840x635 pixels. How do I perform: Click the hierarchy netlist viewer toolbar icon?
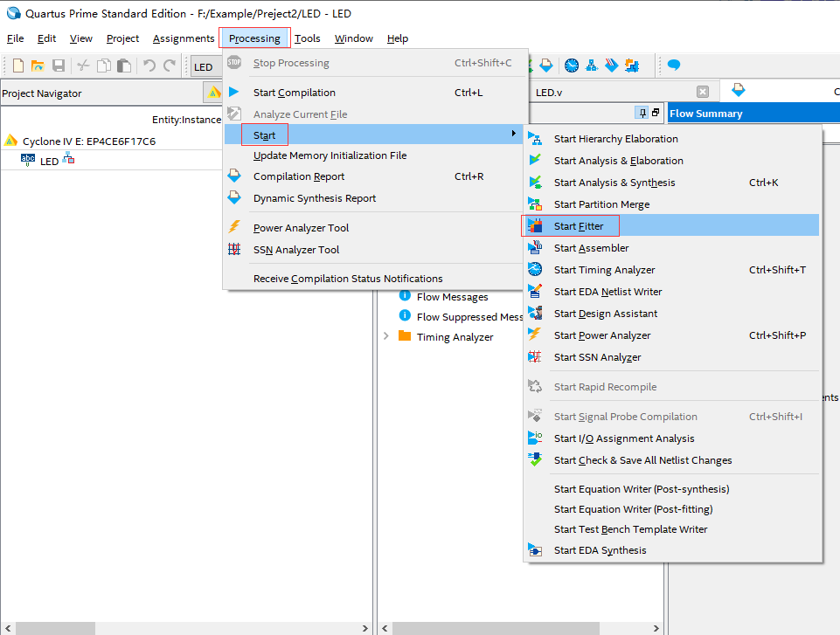(592, 66)
